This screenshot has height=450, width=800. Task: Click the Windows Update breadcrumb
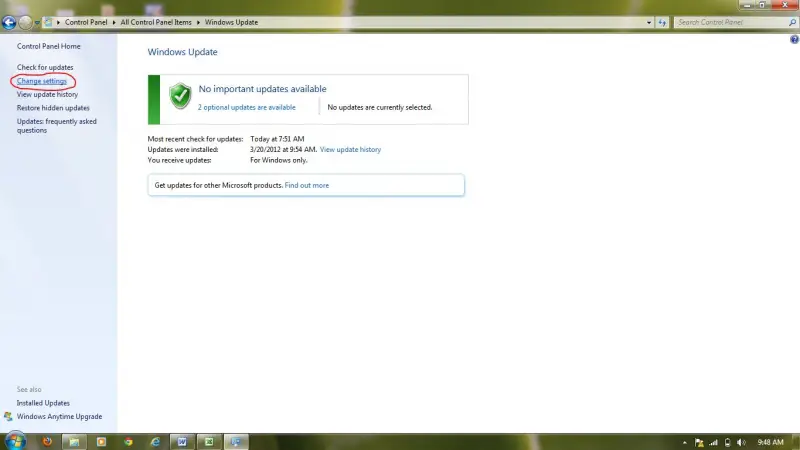231,22
